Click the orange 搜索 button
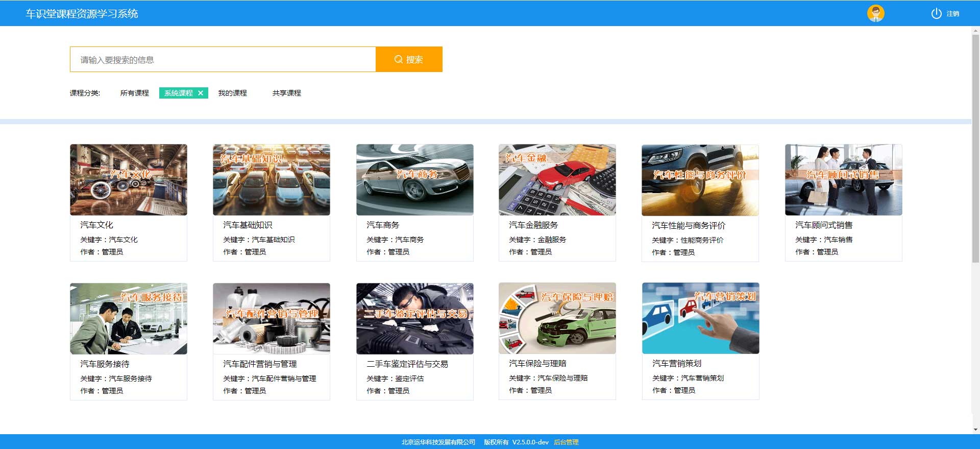This screenshot has width=980, height=449. tap(409, 59)
